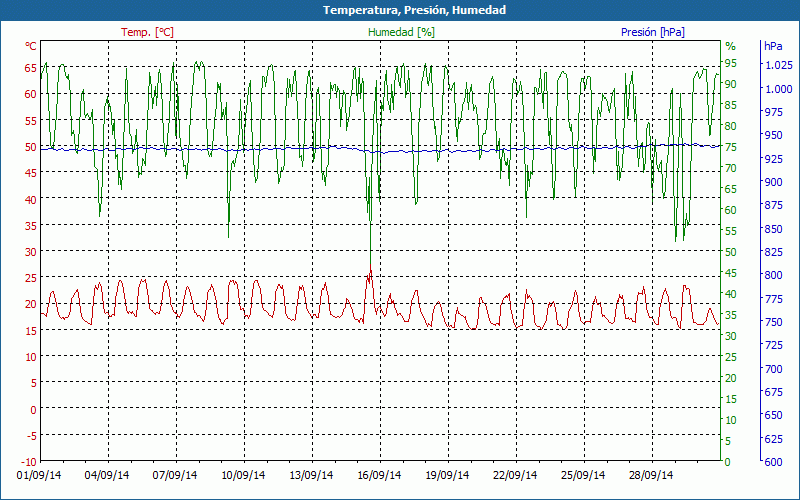Select the 'Humedad [%]' legend label
The width and height of the screenshot is (800, 500).
402,32
